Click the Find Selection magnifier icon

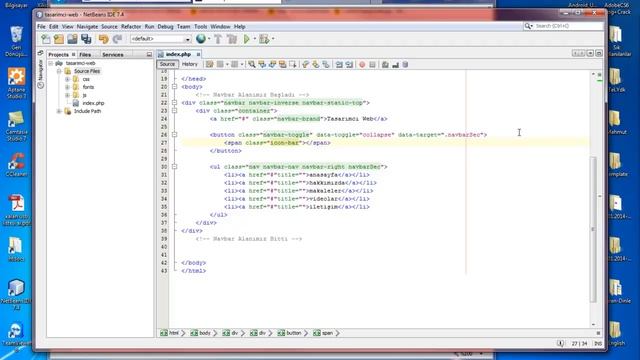pyautogui.click(x=252, y=64)
